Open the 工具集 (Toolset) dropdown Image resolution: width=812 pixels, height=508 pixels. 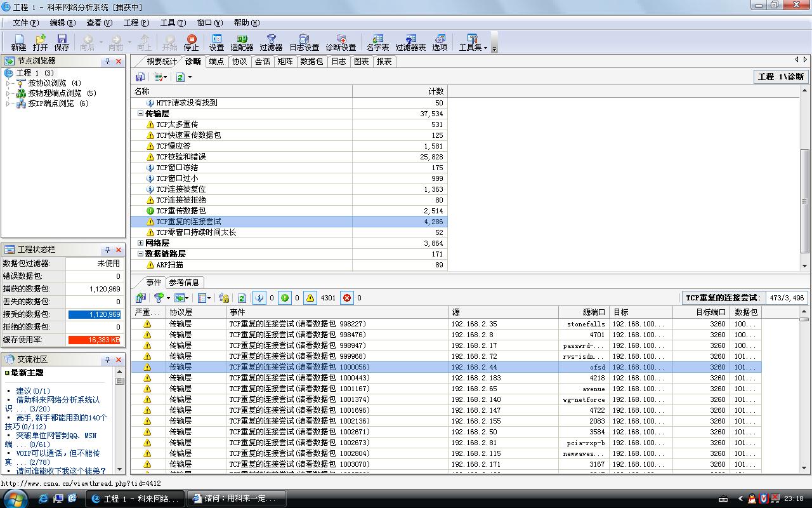(x=473, y=43)
